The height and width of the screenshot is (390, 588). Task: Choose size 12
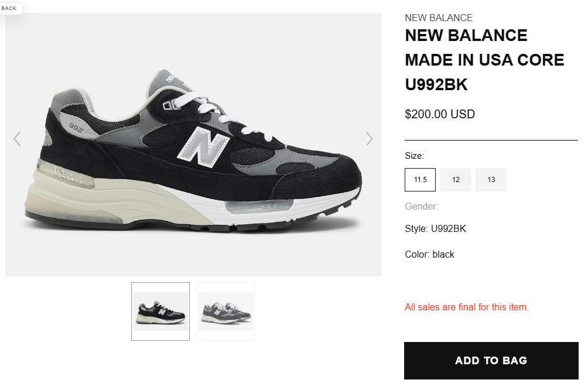click(x=456, y=180)
